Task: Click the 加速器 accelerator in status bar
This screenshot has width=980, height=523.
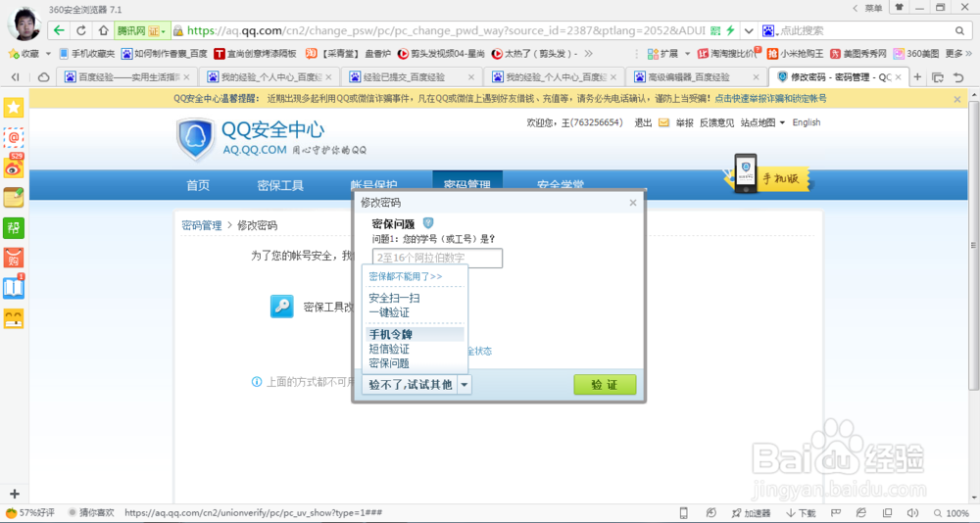Action: [x=751, y=513]
